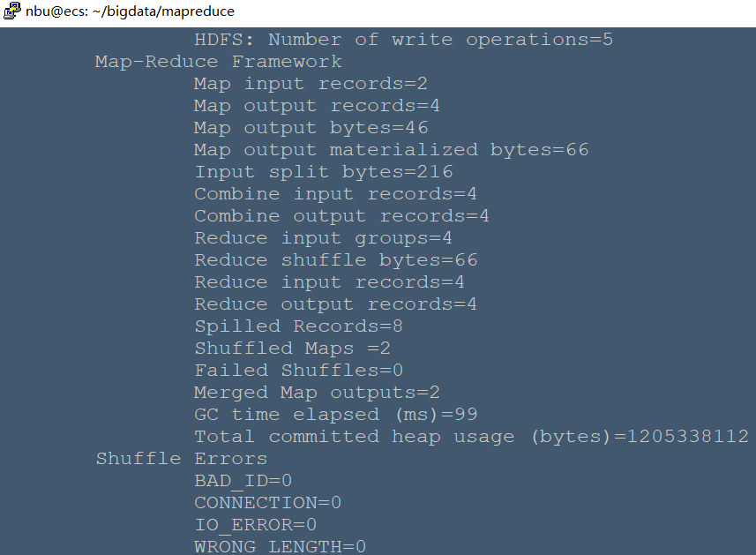Click the Reduce shuffle bytes=66 line

[335, 260]
